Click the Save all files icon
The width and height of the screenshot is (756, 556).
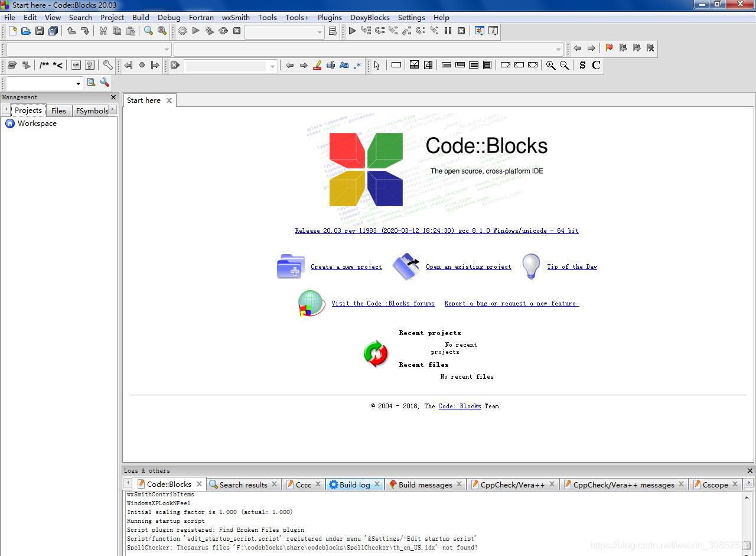53,31
